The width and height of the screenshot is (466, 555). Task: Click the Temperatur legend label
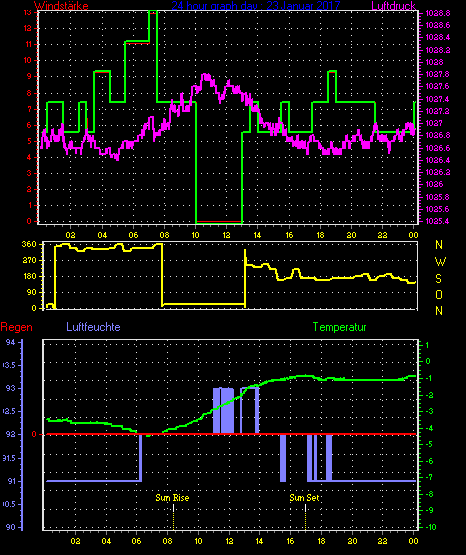pos(339,327)
